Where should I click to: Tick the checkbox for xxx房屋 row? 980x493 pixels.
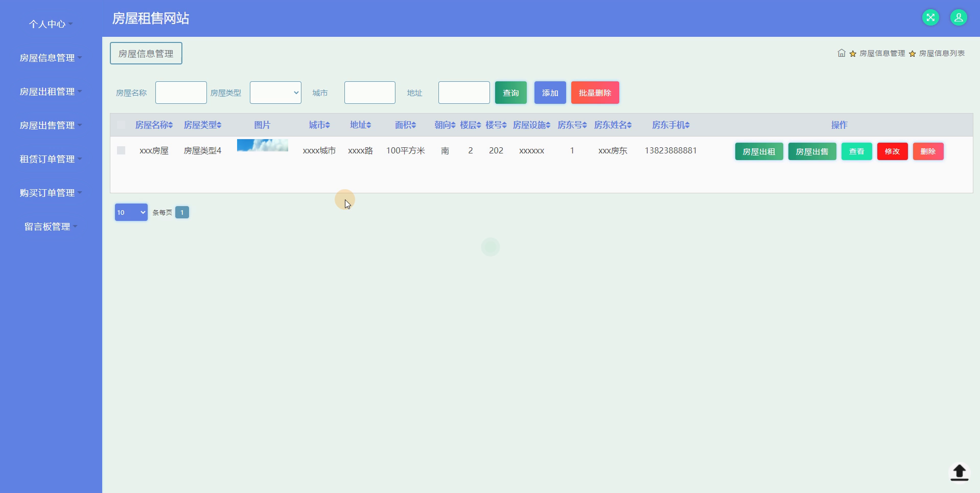121,150
